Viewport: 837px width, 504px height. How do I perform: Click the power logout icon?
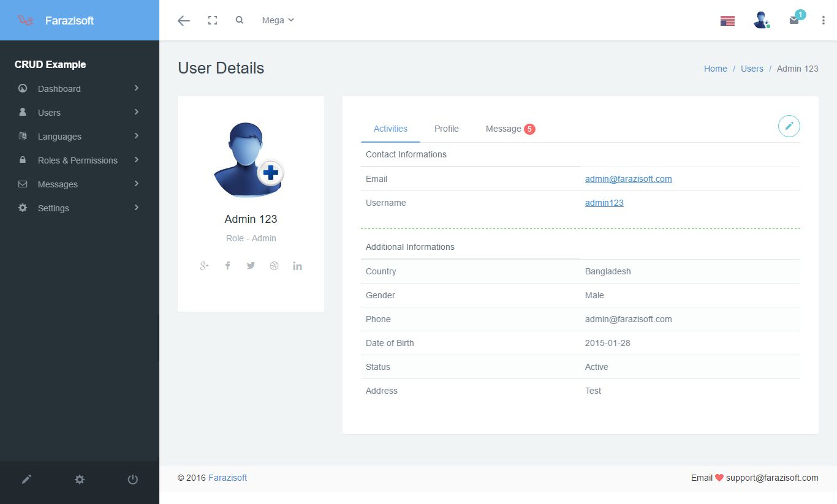[132, 480]
